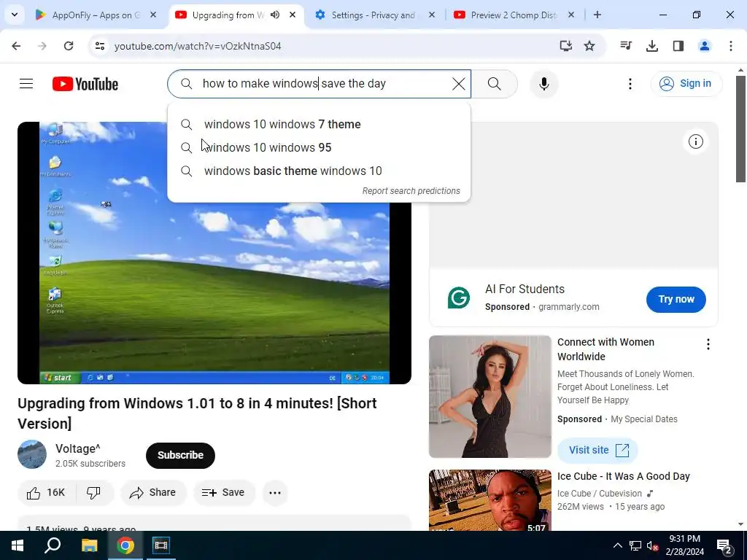This screenshot has width=747, height=560.
Task: Open the notification center icon
Action: click(x=724, y=545)
